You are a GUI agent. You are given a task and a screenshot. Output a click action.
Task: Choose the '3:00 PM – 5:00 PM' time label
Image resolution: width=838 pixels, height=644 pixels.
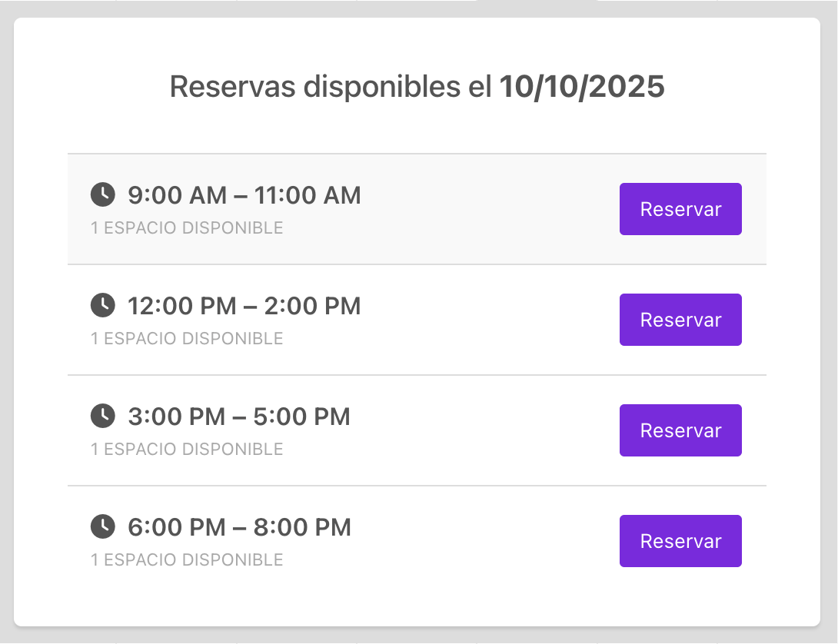[x=238, y=417]
